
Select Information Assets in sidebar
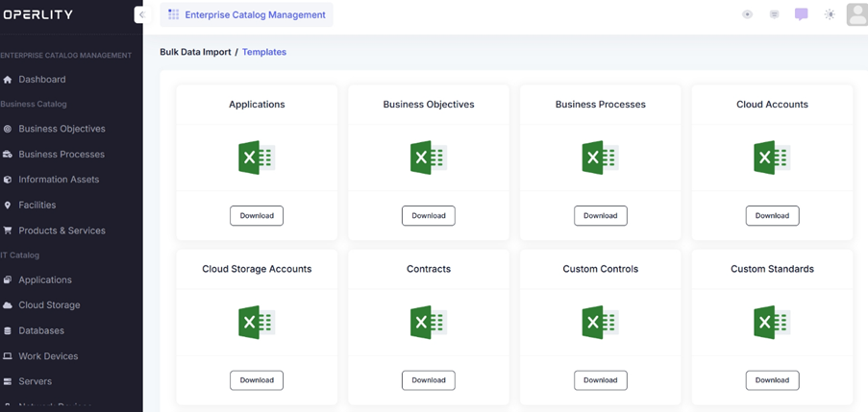pyautogui.click(x=59, y=180)
